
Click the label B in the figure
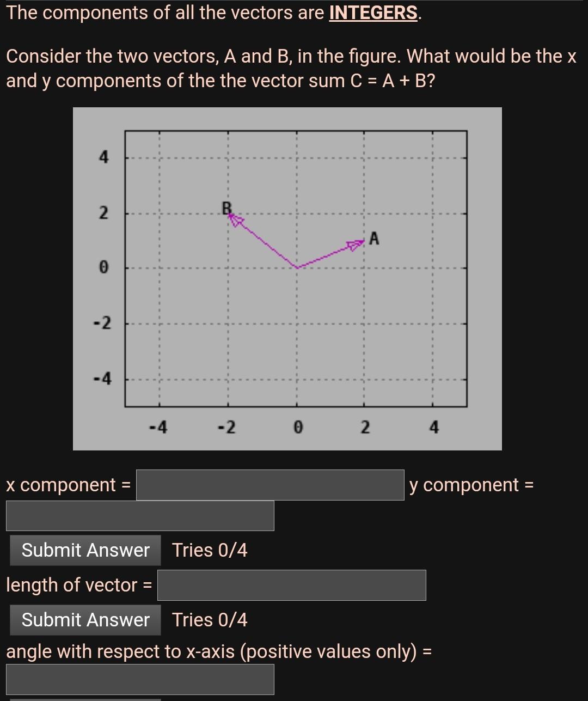coord(225,207)
